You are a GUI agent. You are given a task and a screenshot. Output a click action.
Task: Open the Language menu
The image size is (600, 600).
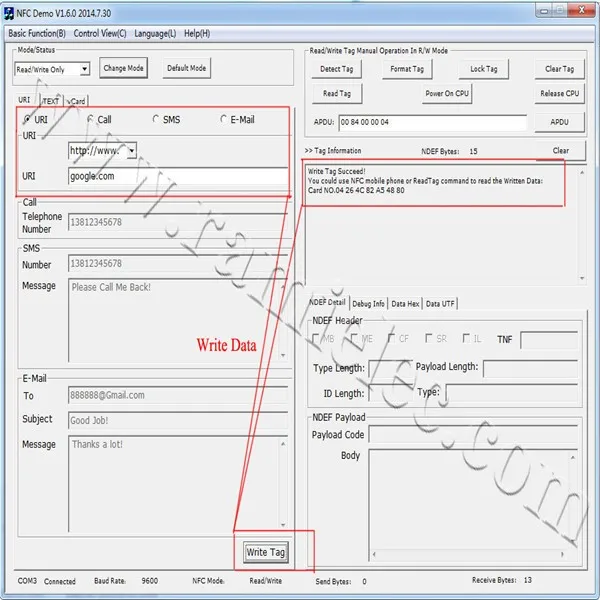(155, 33)
